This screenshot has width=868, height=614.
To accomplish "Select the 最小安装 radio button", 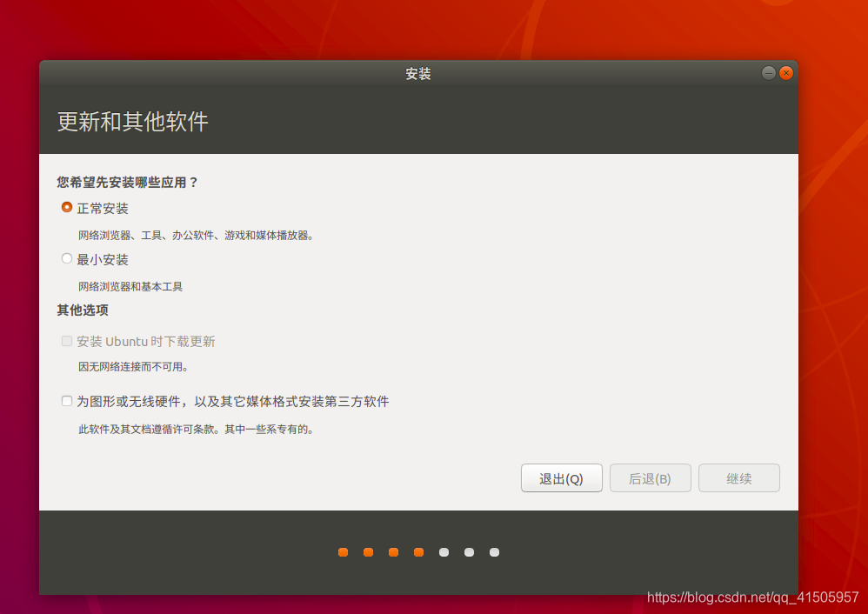I will click(67, 257).
